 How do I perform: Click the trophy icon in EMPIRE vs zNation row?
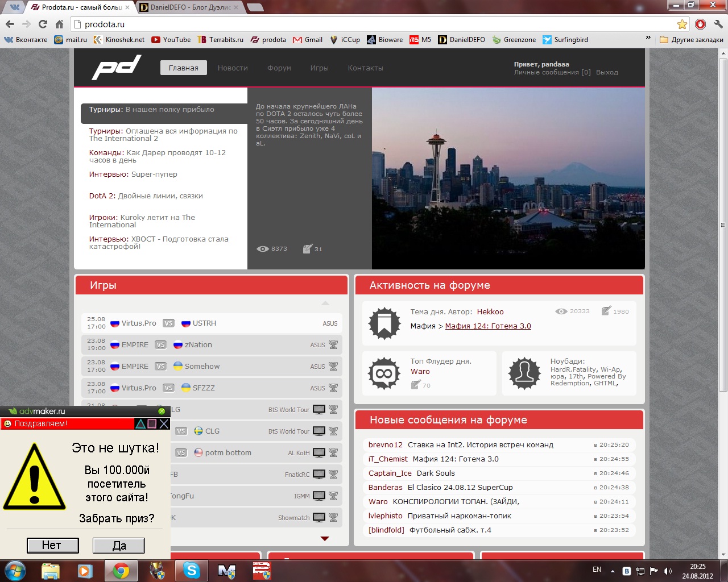point(333,344)
